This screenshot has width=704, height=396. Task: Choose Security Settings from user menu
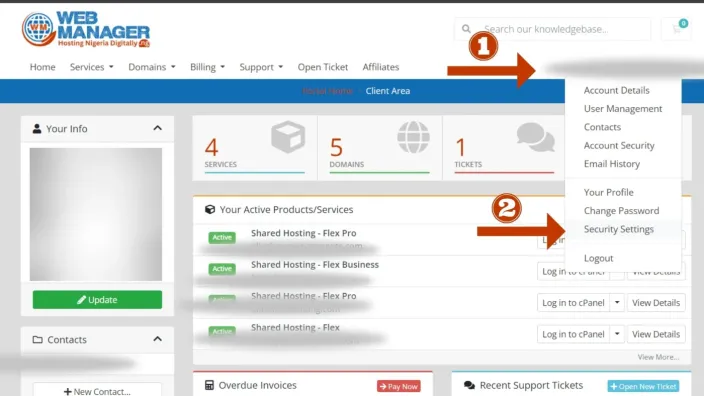619,229
